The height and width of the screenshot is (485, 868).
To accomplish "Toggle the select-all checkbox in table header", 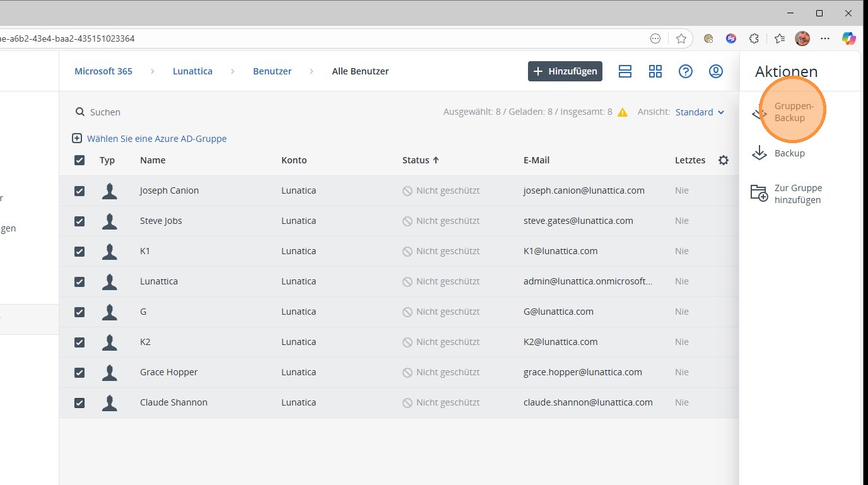I will pyautogui.click(x=79, y=160).
